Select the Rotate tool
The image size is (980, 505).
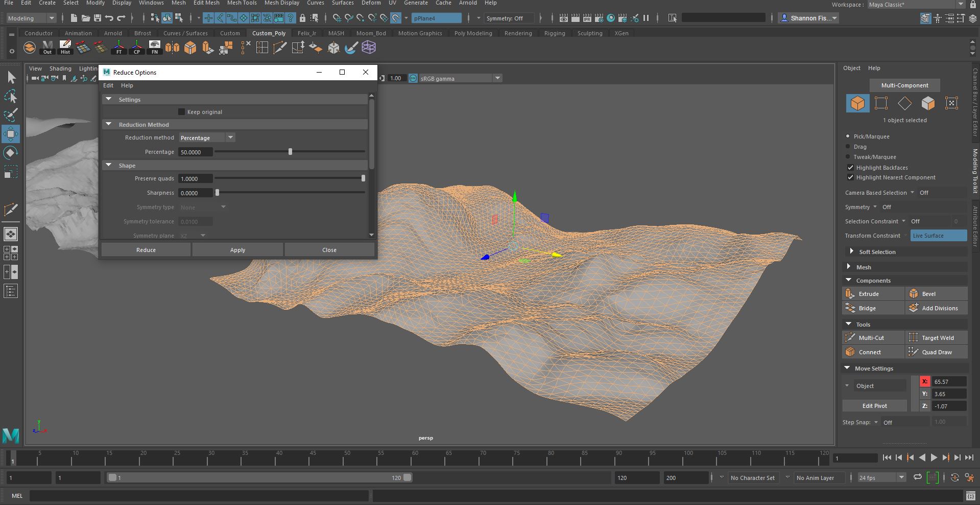click(11, 152)
